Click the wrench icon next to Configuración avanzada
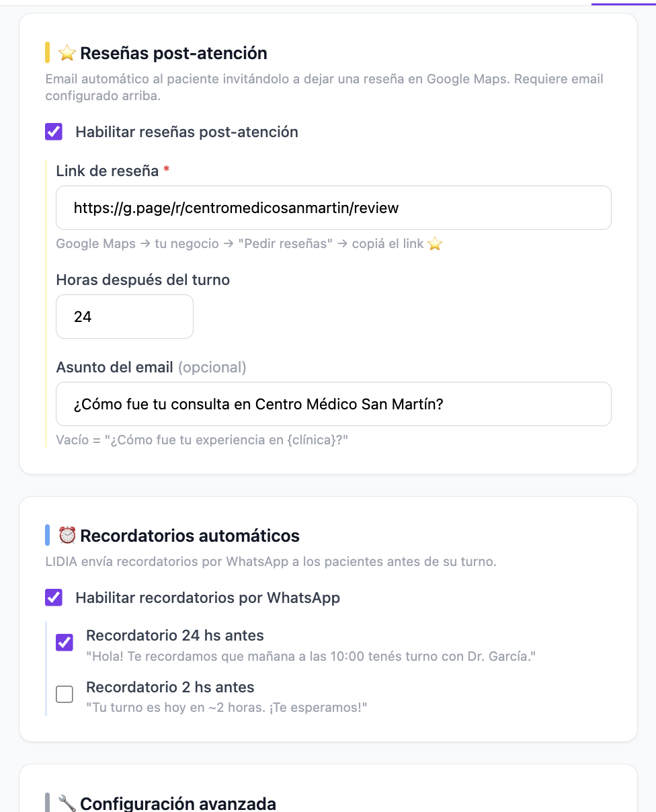The width and height of the screenshot is (656, 812). (67, 803)
